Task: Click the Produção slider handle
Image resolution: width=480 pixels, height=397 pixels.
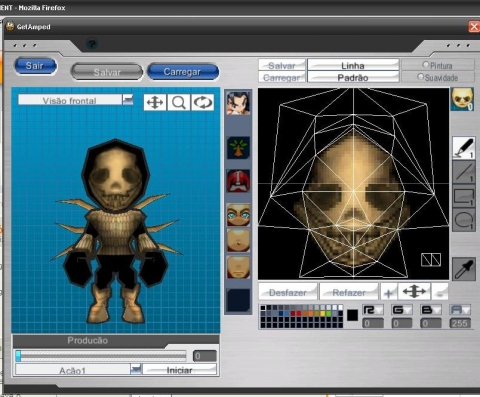Action: coord(18,356)
